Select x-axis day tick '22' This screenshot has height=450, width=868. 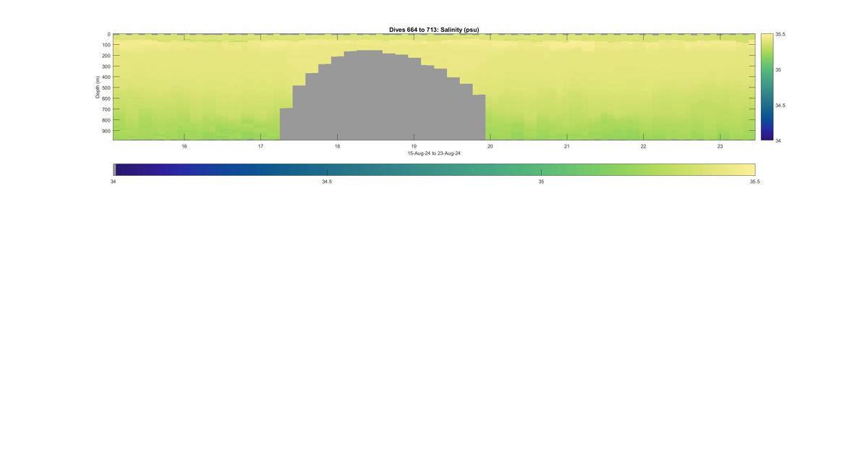click(643, 146)
